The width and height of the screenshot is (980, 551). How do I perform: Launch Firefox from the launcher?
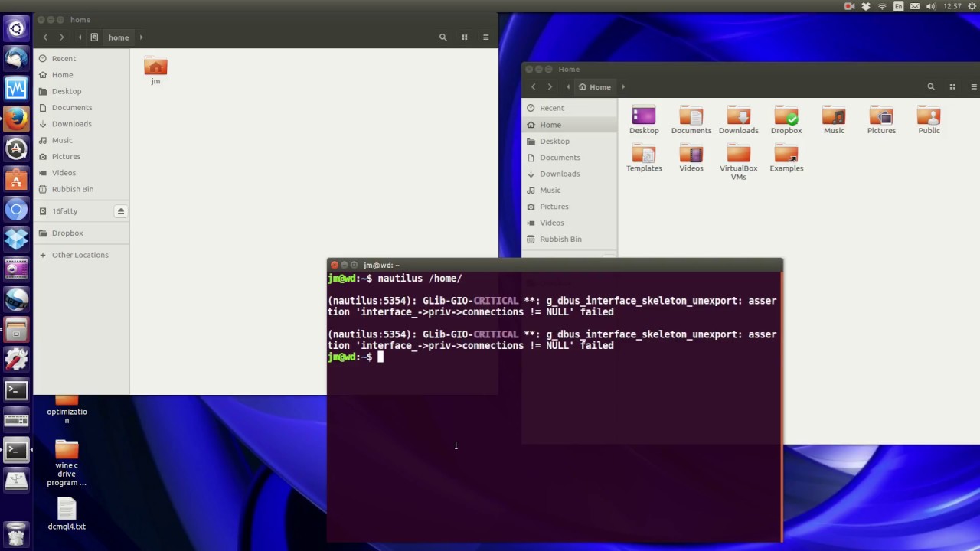pyautogui.click(x=16, y=119)
